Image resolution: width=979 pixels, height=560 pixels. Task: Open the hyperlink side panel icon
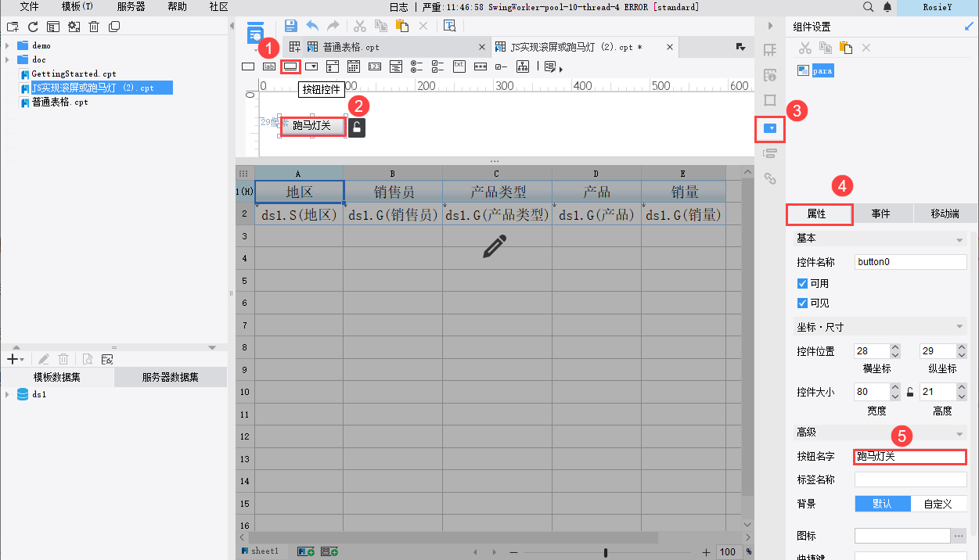(x=770, y=178)
